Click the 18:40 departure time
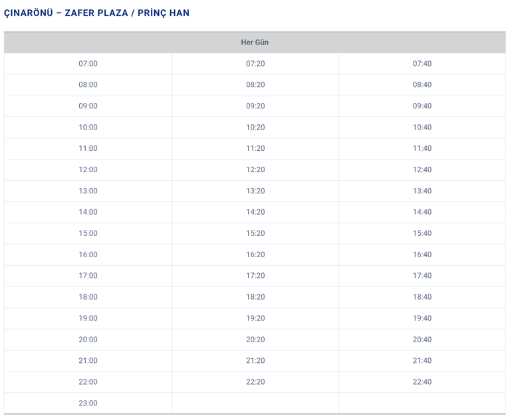Viewport: 512px width, 420px height. (422, 297)
